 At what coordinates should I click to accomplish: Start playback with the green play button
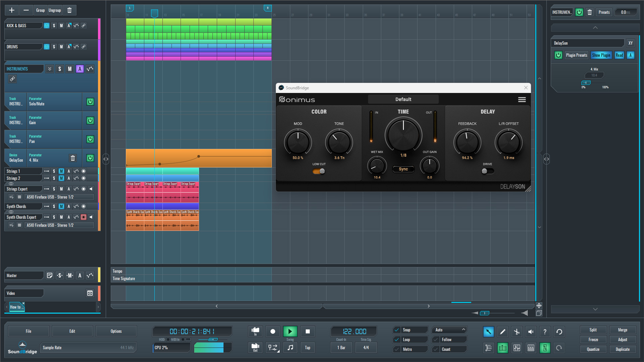290,331
